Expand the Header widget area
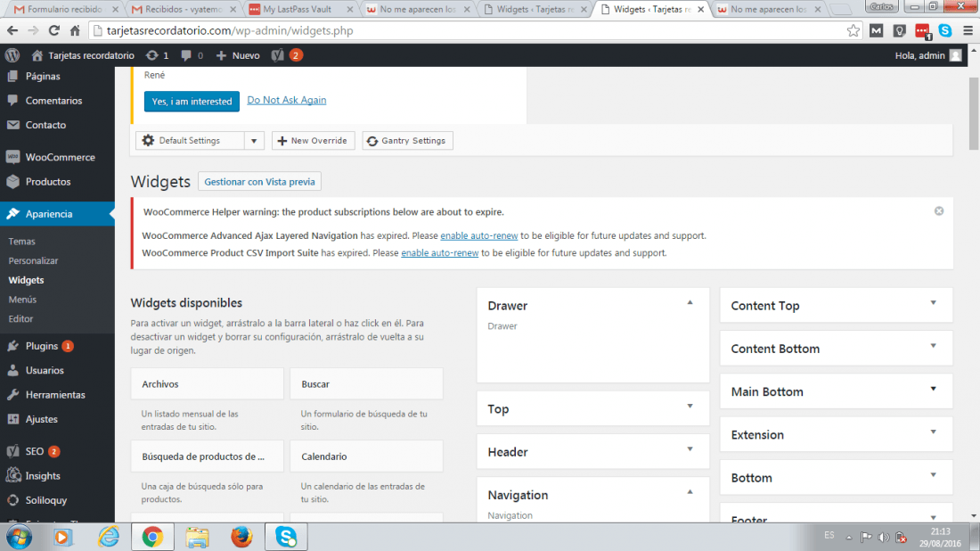The height and width of the screenshot is (551, 980). click(x=690, y=449)
